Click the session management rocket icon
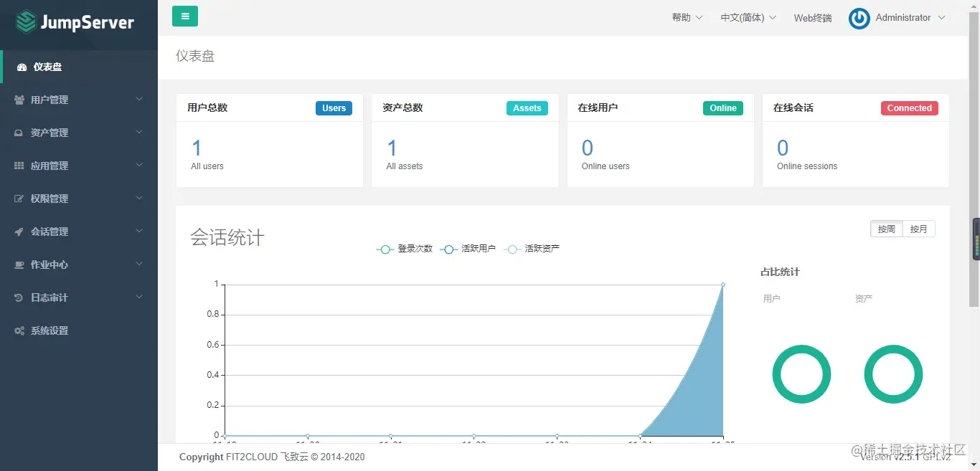The width and height of the screenshot is (980, 471). coord(19,232)
